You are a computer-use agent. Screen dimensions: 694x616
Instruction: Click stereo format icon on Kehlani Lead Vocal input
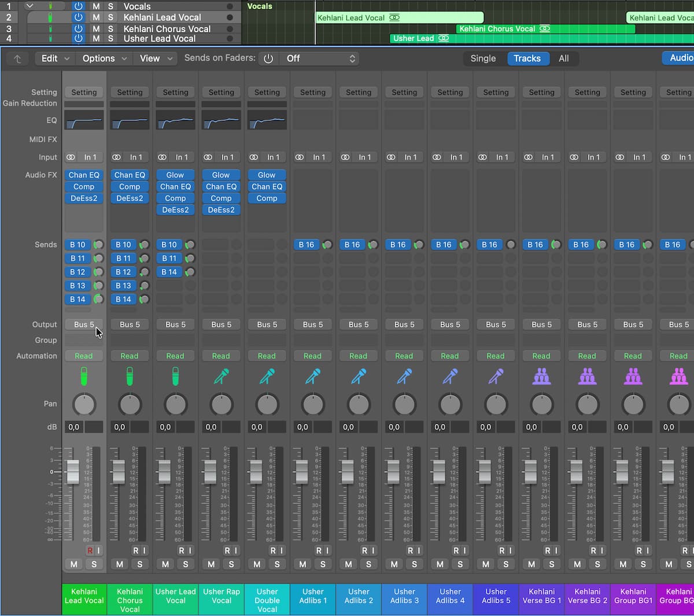pyautogui.click(x=71, y=157)
